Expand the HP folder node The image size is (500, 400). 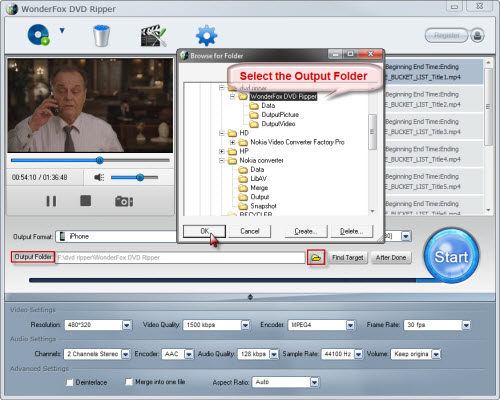click(221, 151)
